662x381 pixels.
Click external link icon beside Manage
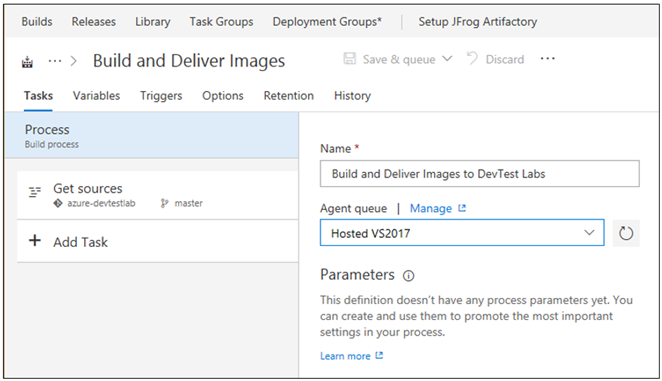click(x=462, y=208)
